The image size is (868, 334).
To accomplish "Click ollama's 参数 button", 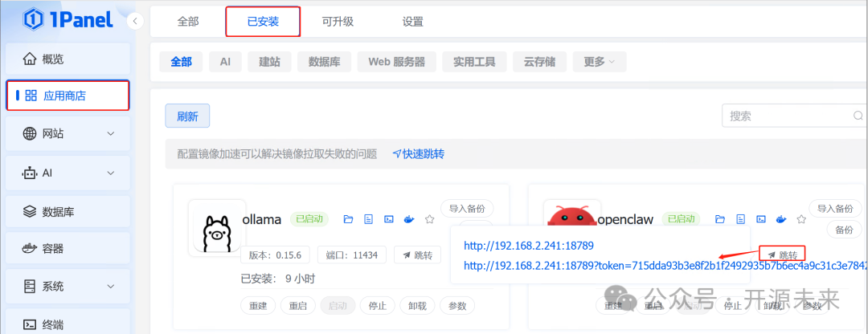I will (x=457, y=306).
